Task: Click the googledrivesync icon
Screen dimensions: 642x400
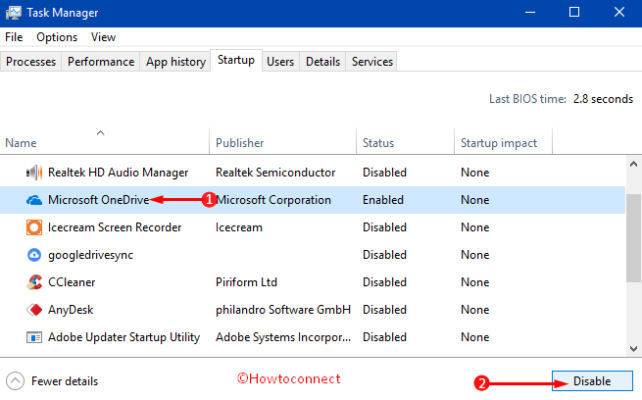Action: click(x=34, y=255)
